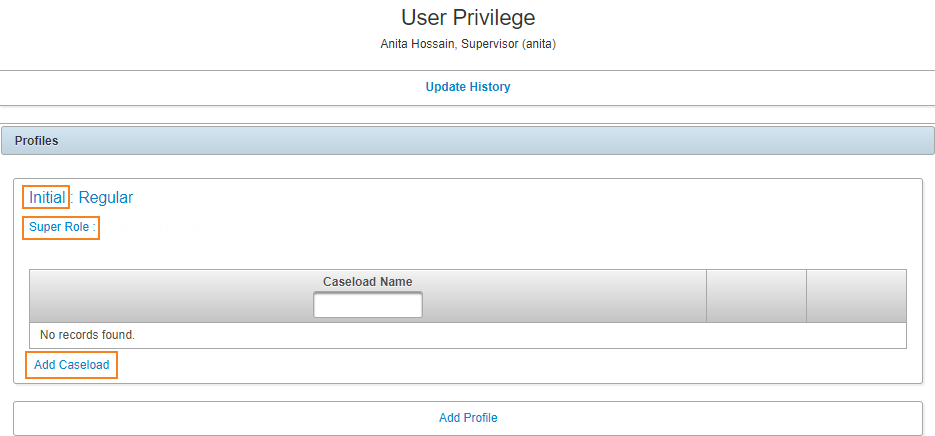Collapse the Profiles panel header
This screenshot has height=436, width=935.
(x=468, y=141)
